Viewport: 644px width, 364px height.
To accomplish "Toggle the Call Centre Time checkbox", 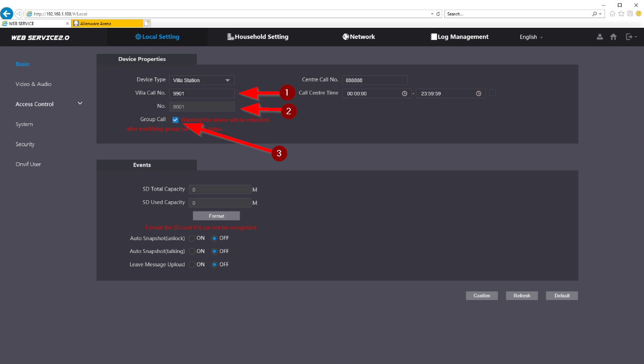I will click(x=492, y=92).
